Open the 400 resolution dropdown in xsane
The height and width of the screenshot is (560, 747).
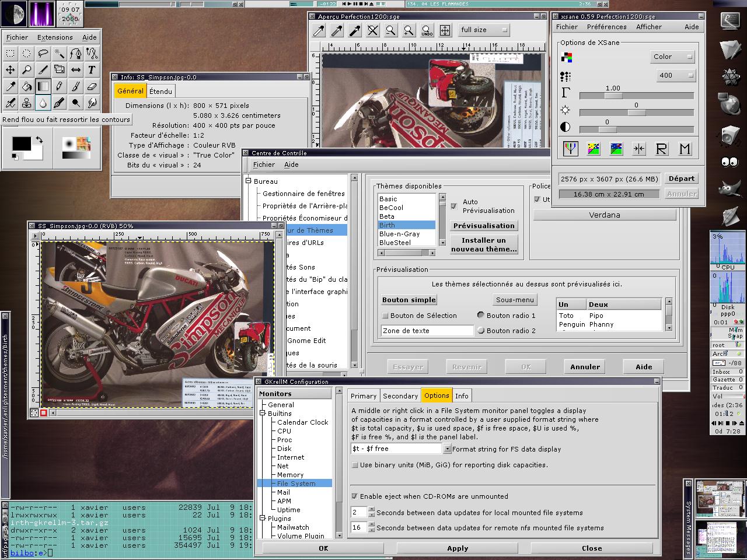click(675, 75)
